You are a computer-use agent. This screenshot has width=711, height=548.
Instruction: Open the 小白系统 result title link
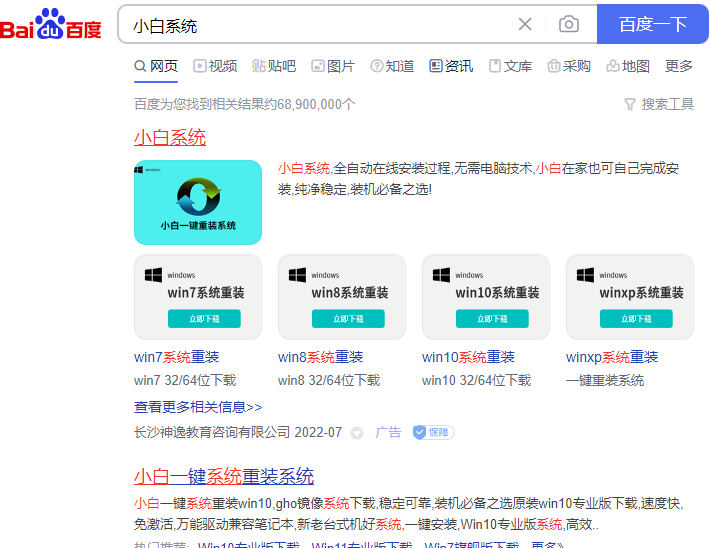pos(170,137)
